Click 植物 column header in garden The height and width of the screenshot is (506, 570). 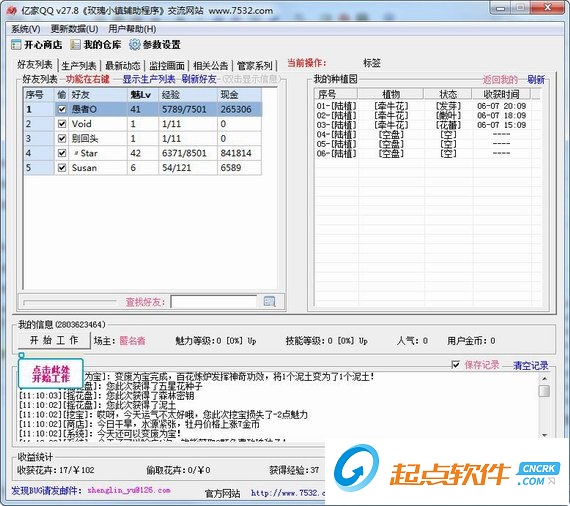[391, 94]
